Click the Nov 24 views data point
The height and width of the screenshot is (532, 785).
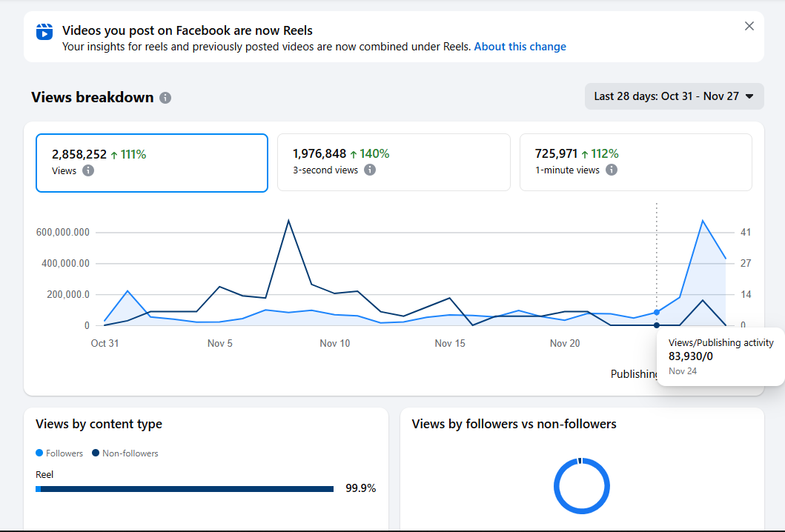coord(657,312)
